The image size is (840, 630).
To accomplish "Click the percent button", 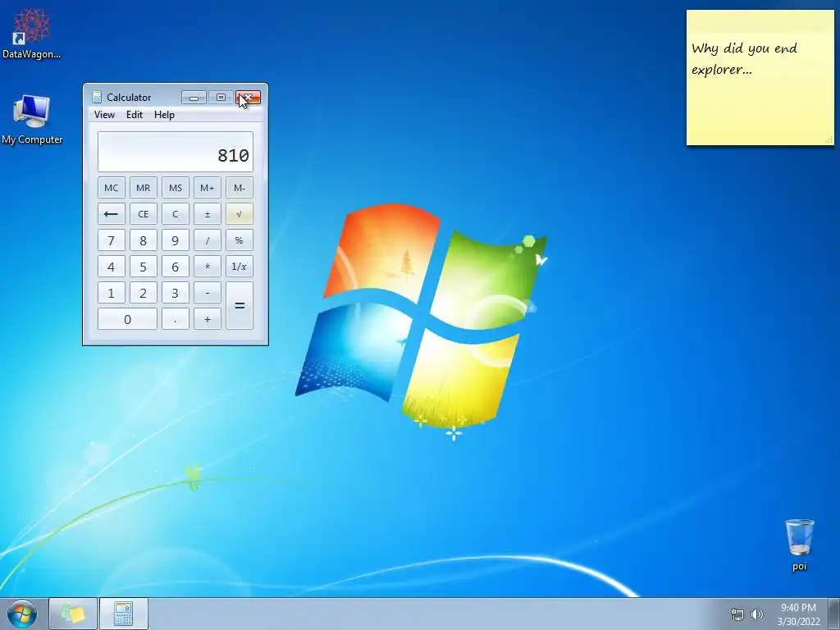I will point(240,240).
